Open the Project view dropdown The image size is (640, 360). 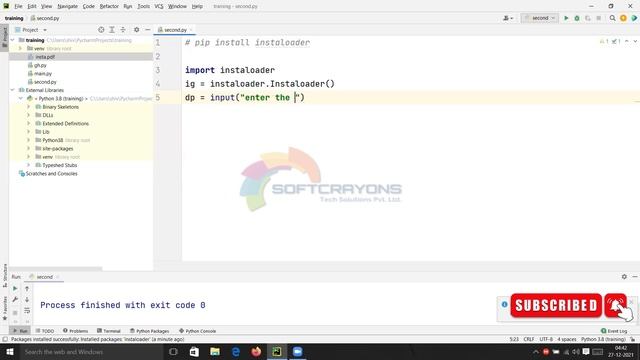coord(31,30)
